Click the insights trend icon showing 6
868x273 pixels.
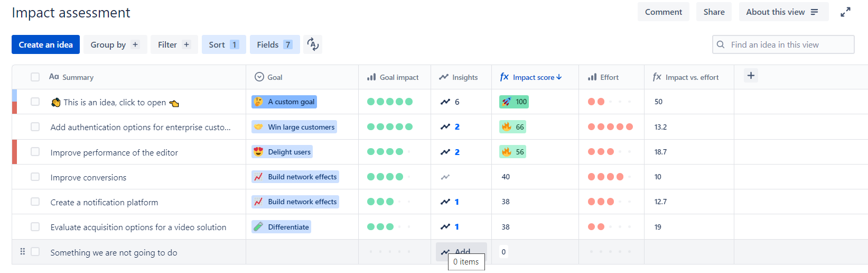(x=445, y=102)
